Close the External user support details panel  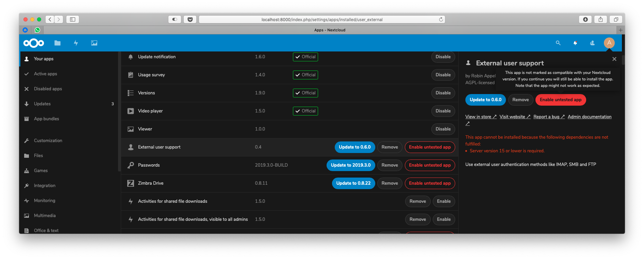coord(614,59)
